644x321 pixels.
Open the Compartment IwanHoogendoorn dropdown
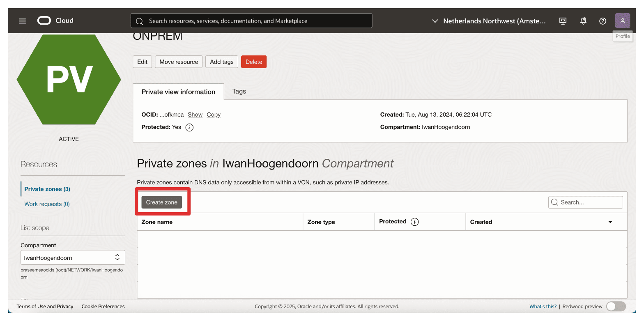pos(73,258)
